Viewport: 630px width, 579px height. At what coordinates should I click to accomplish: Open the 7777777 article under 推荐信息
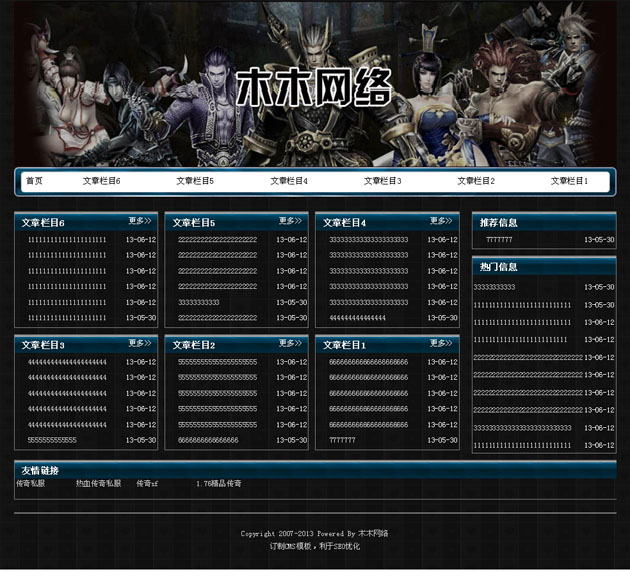tap(499, 239)
